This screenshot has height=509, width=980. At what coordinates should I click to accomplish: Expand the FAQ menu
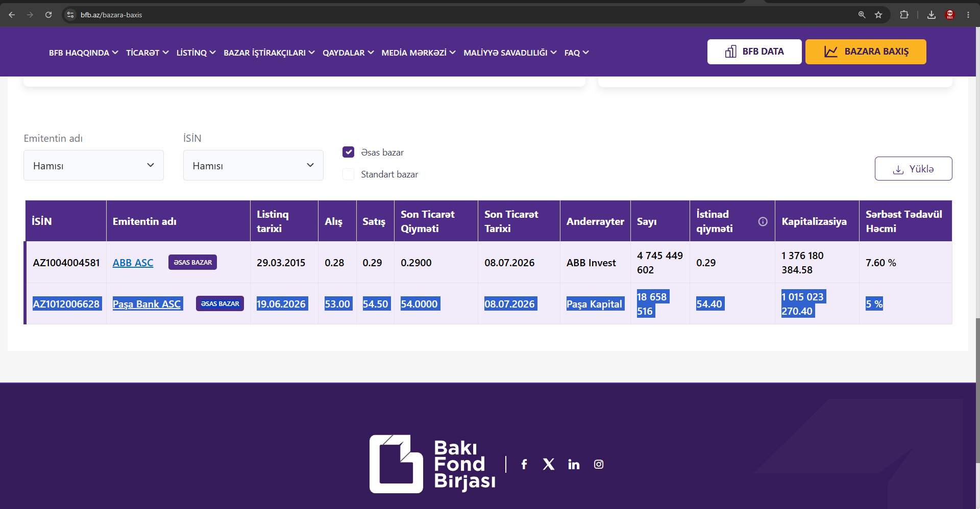577,53
